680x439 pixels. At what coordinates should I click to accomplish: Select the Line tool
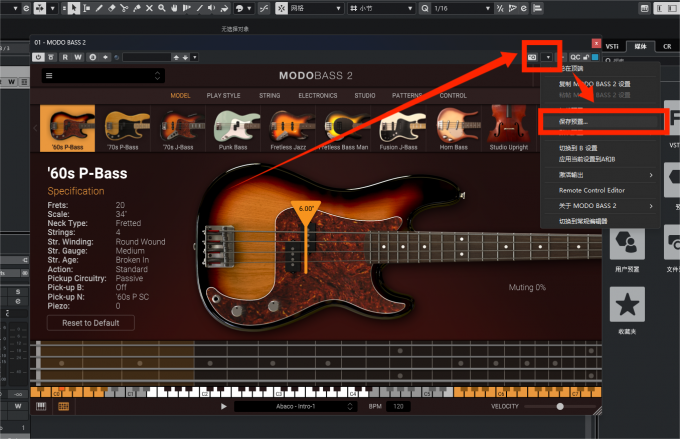(x=199, y=8)
